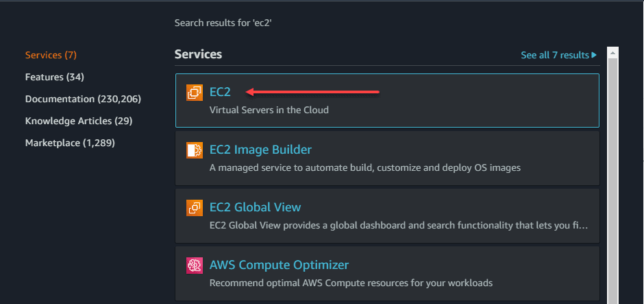Click the Compute Optimizer description text

[x=351, y=283]
